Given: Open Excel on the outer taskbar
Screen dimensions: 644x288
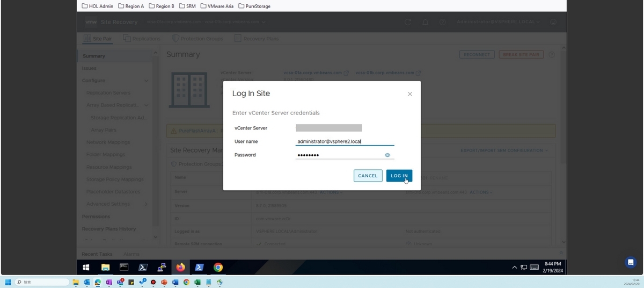Looking at the screenshot, I should 197,282.
